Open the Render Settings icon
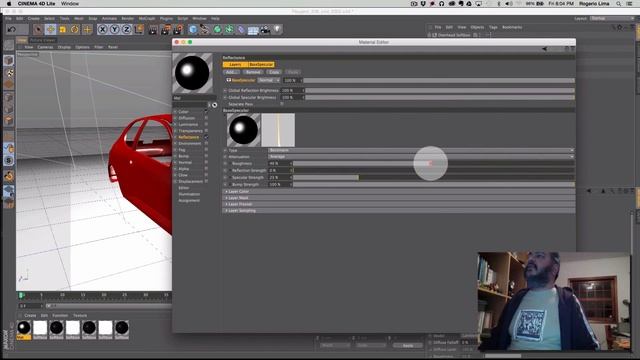This screenshot has height=360, width=640. [178, 29]
